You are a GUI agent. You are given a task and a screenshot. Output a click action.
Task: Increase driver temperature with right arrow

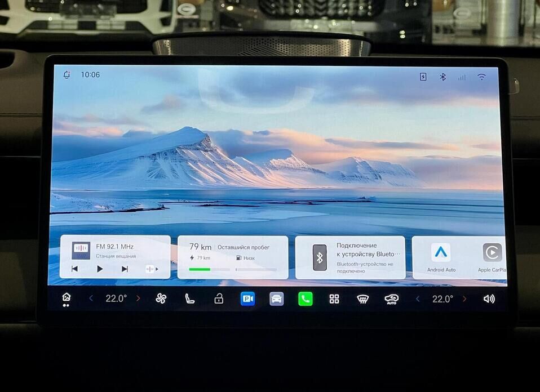(x=138, y=299)
